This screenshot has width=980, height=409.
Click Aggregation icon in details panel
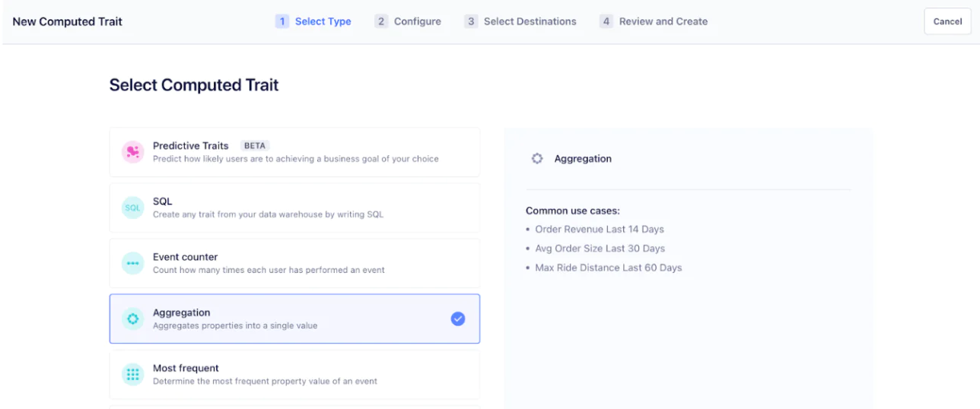click(537, 159)
